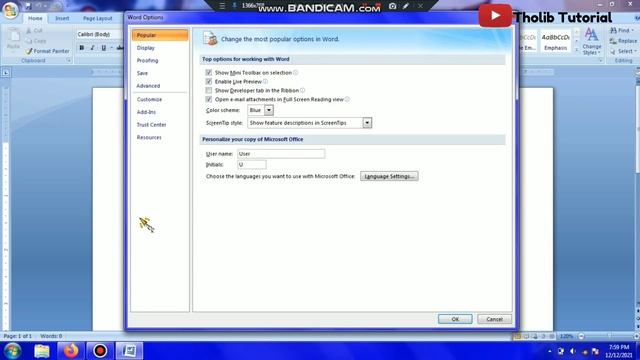Open the Office button menu

pyautogui.click(x=10, y=10)
